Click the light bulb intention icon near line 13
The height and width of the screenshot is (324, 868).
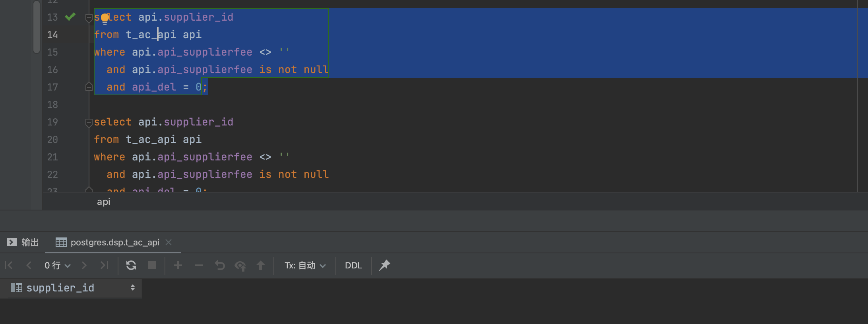[105, 18]
